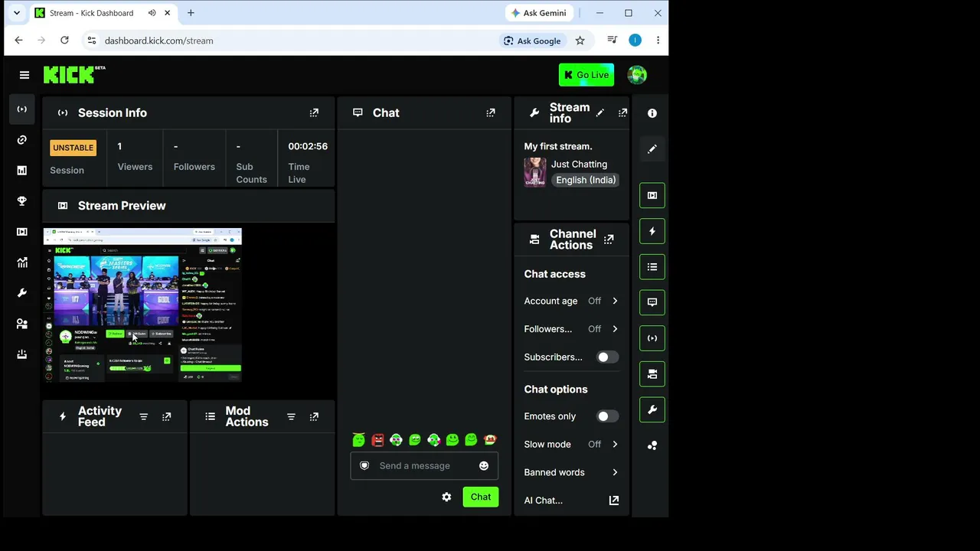
Task: Click the pencil edit-layout icon in right sidebar
Action: coord(652,149)
